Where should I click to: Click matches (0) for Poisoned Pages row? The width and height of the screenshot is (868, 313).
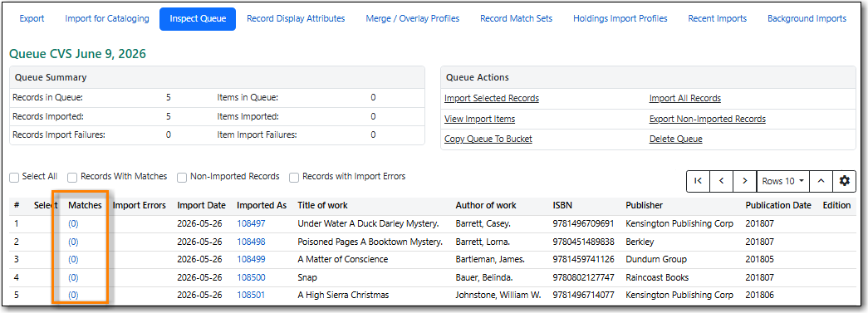[x=73, y=242]
